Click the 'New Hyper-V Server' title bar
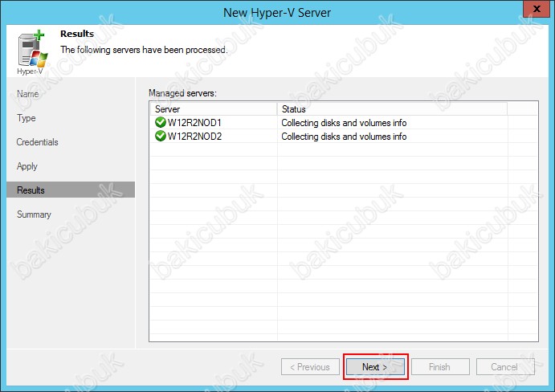 [x=277, y=12]
